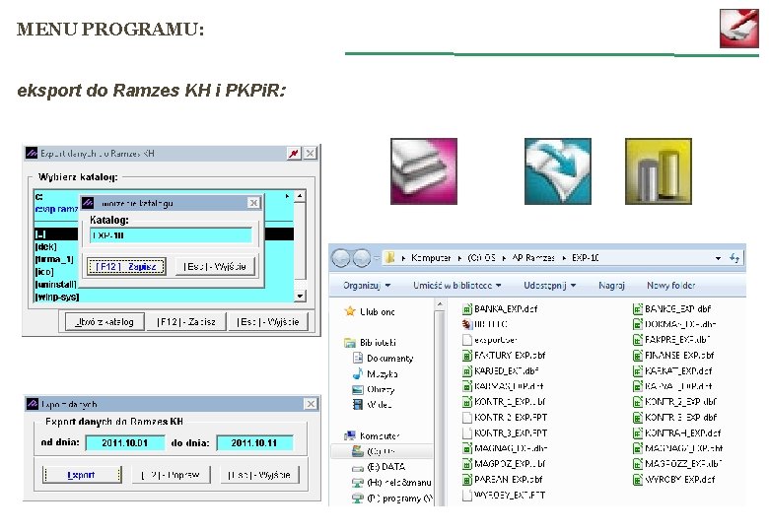This screenshot has height=532, width=769.
Task: Click the do dnia date field 2011.10.11
Action: pyautogui.click(x=254, y=443)
